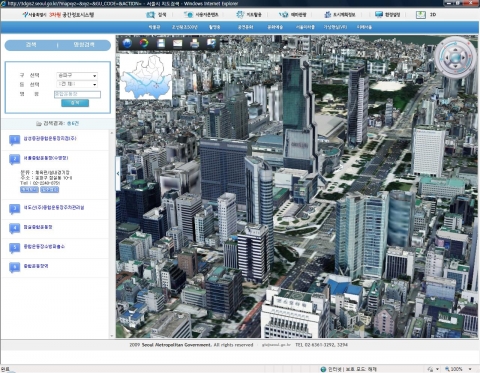
Task: Click the envelope email icon
Action: (177, 43)
